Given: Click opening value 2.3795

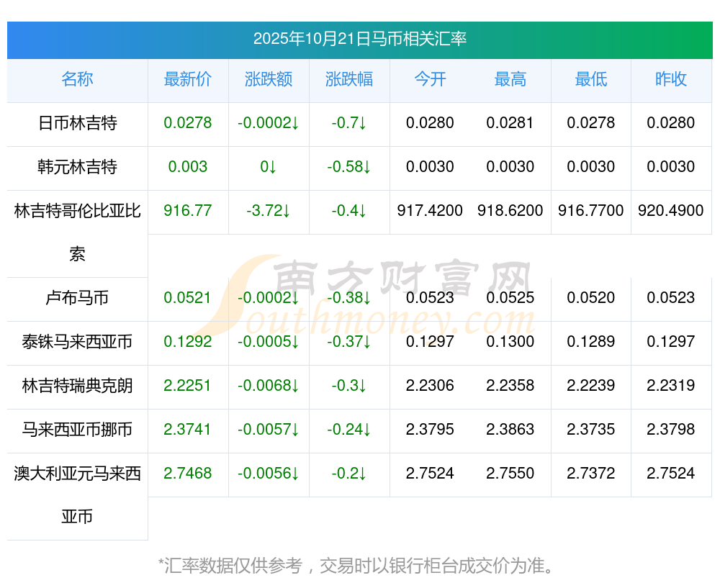Looking at the screenshot, I should (x=430, y=430).
